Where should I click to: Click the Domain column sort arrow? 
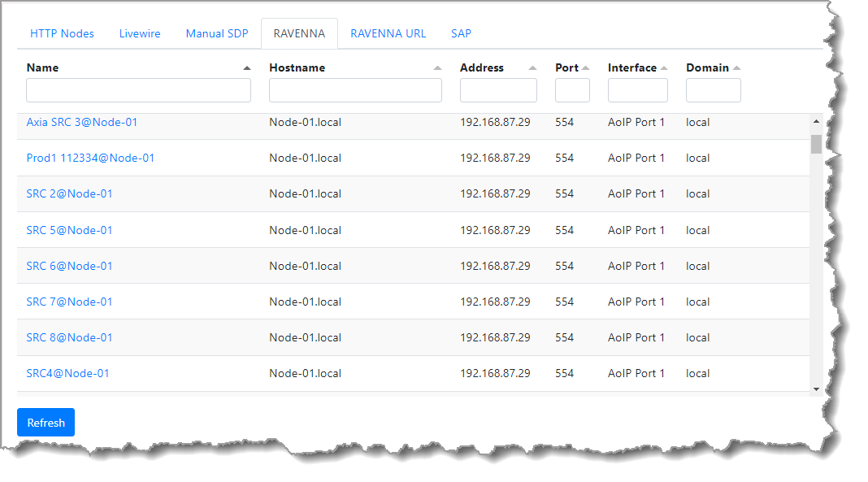(736, 68)
